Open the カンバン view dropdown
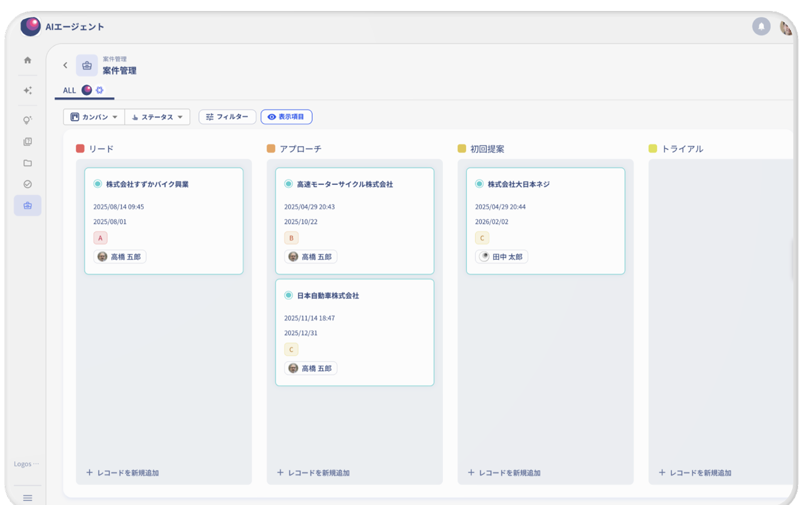 [94, 117]
